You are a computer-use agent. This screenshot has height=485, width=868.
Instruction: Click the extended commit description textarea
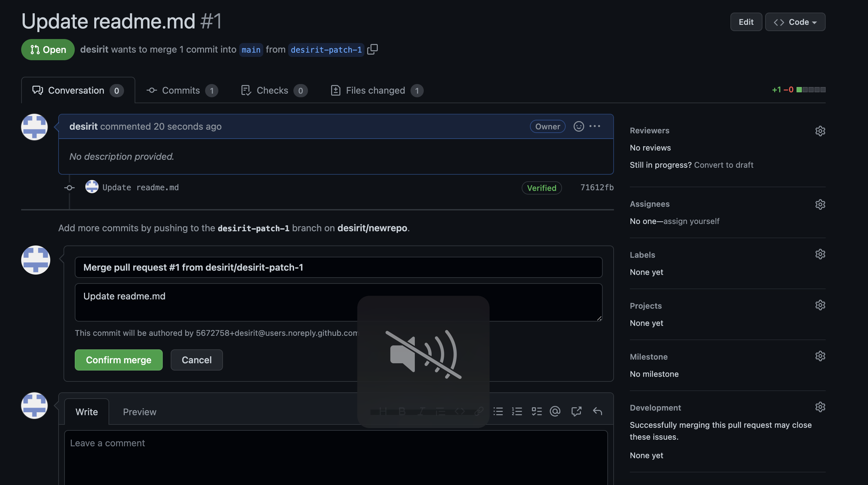click(x=338, y=302)
